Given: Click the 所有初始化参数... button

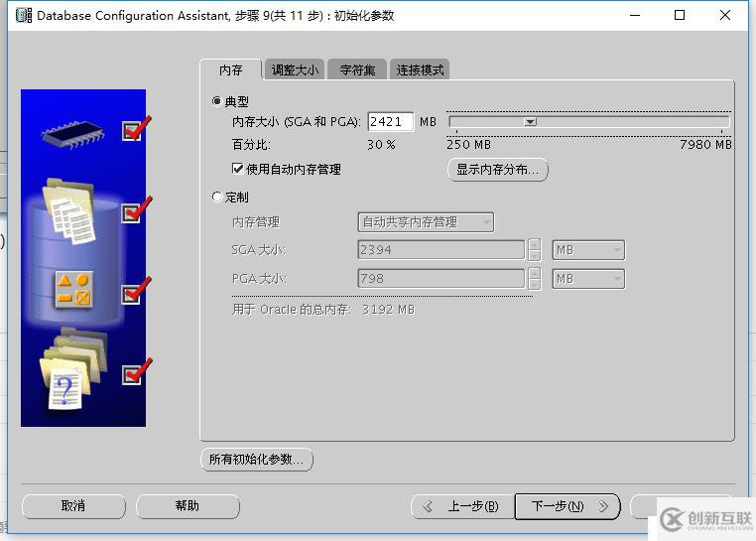Looking at the screenshot, I should coord(257,460).
